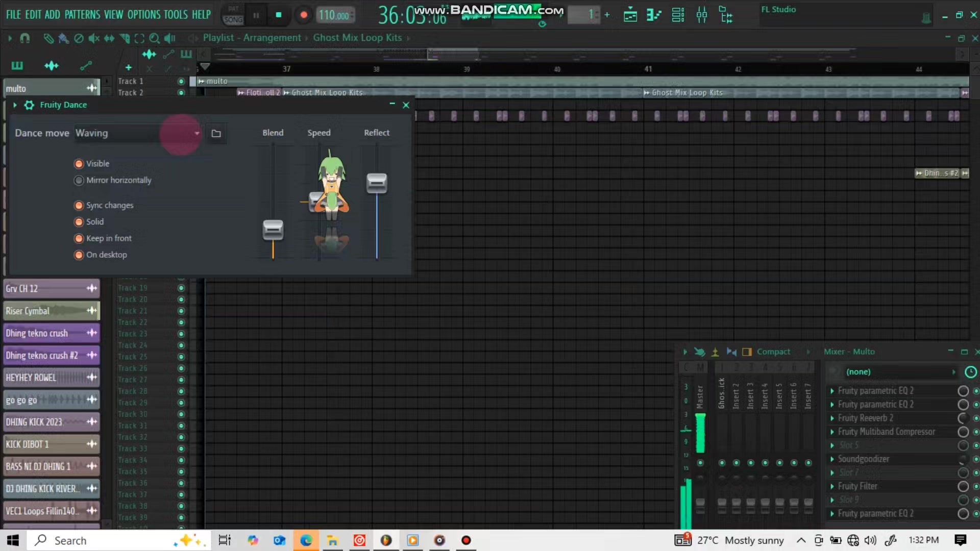Select the Draw pencil tool in Playlist
Screen dimensions: 980x551
click(48, 38)
